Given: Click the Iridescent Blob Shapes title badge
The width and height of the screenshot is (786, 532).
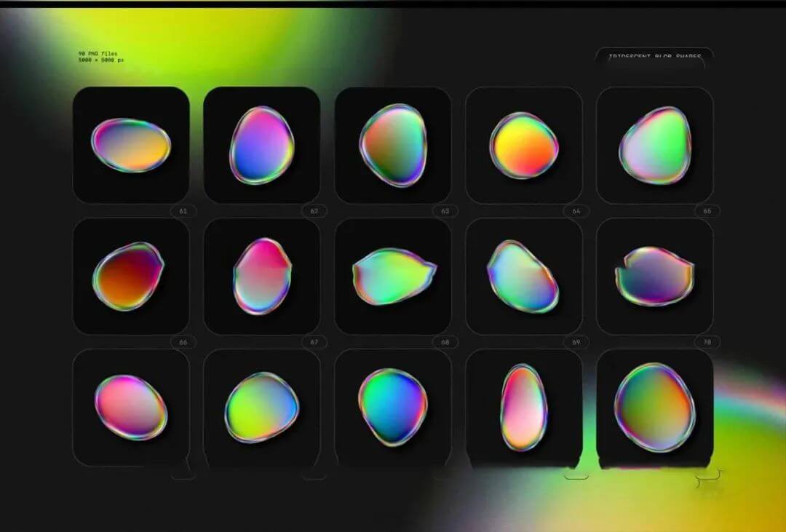Looking at the screenshot, I should coord(653,57).
